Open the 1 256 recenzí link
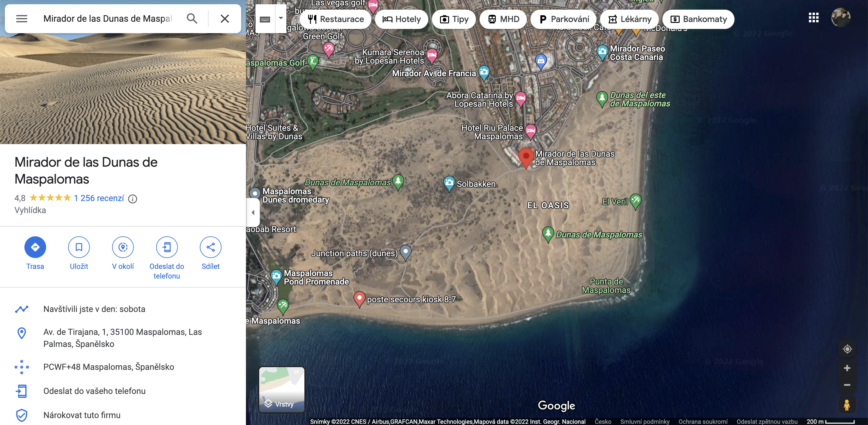 pos(99,198)
